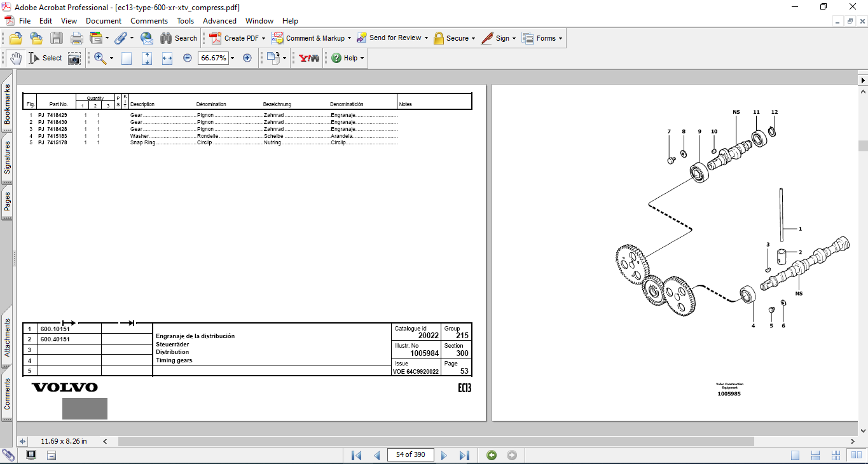Image resolution: width=868 pixels, height=464 pixels.
Task: Click the green Previous View arrow
Action: point(491,455)
